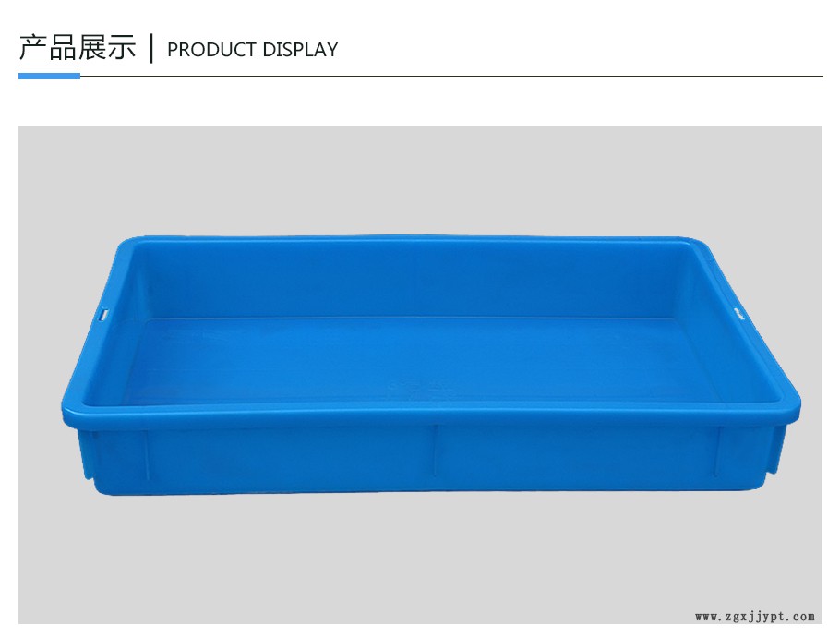Click the vertical separator beside 产品展示
This screenshot has height=637, width=840.
(x=151, y=48)
